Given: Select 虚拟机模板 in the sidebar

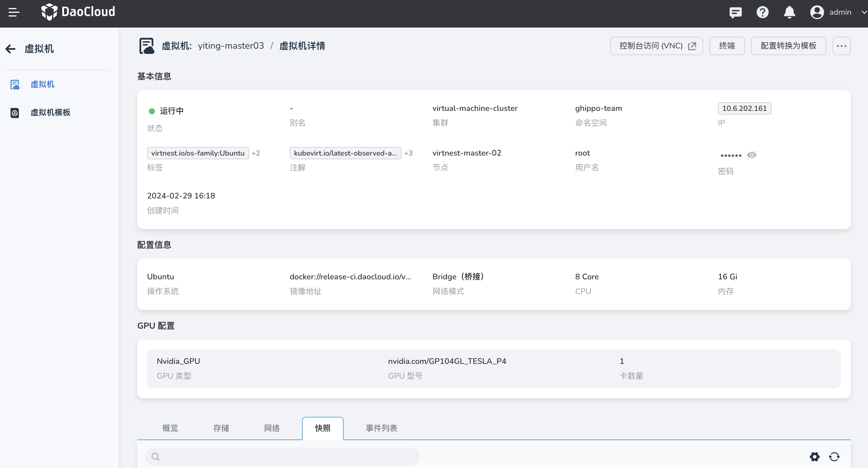Looking at the screenshot, I should 50,112.
